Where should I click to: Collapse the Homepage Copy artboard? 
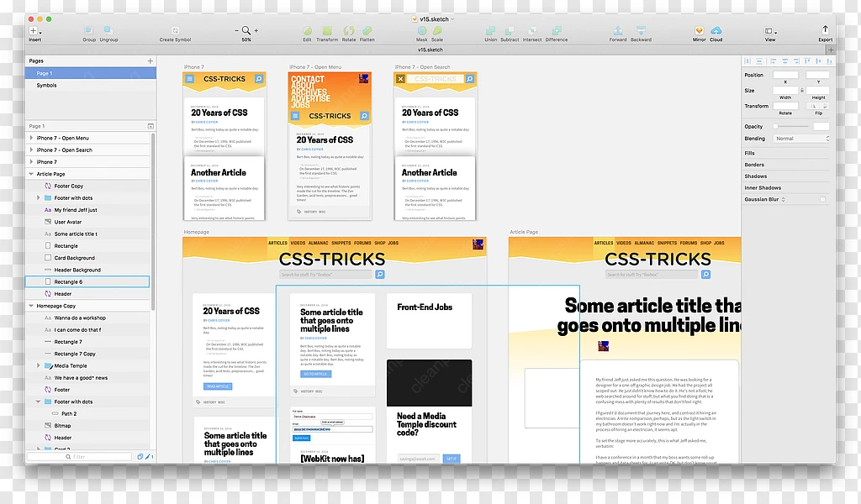31,306
